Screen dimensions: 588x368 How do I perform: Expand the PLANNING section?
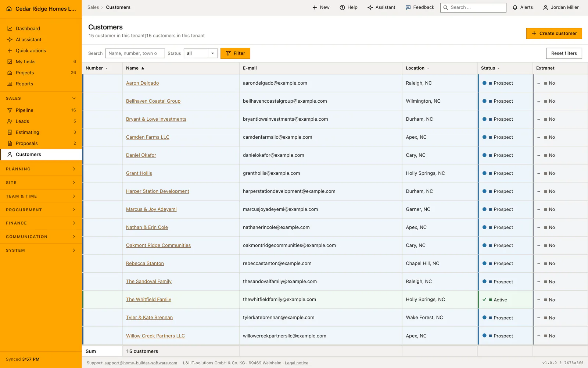41,169
